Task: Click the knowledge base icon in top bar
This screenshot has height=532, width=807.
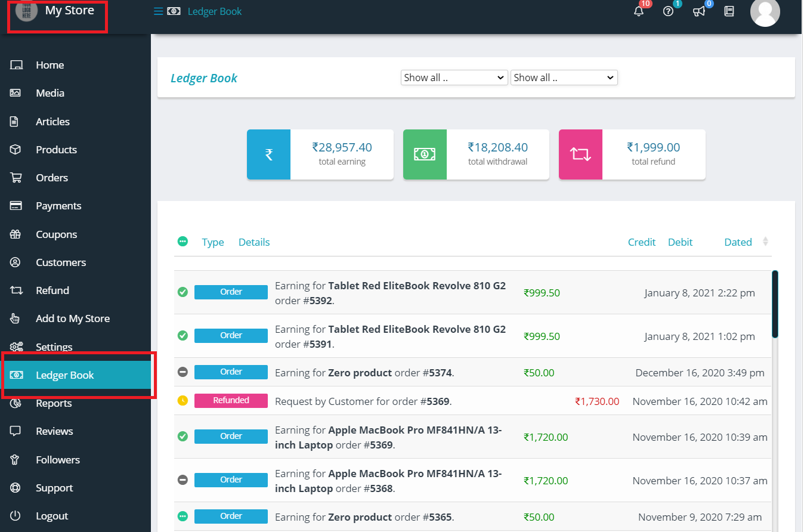Action: (x=728, y=11)
